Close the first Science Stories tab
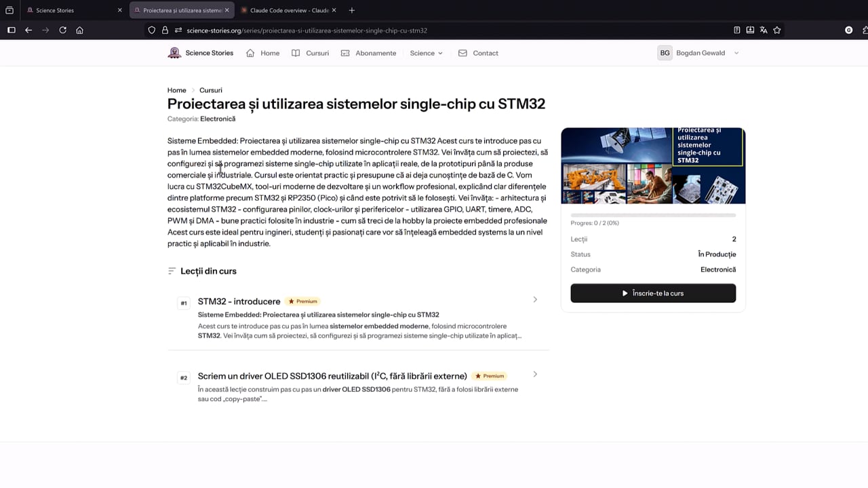Screen dimensions: 868x488 [119, 10]
